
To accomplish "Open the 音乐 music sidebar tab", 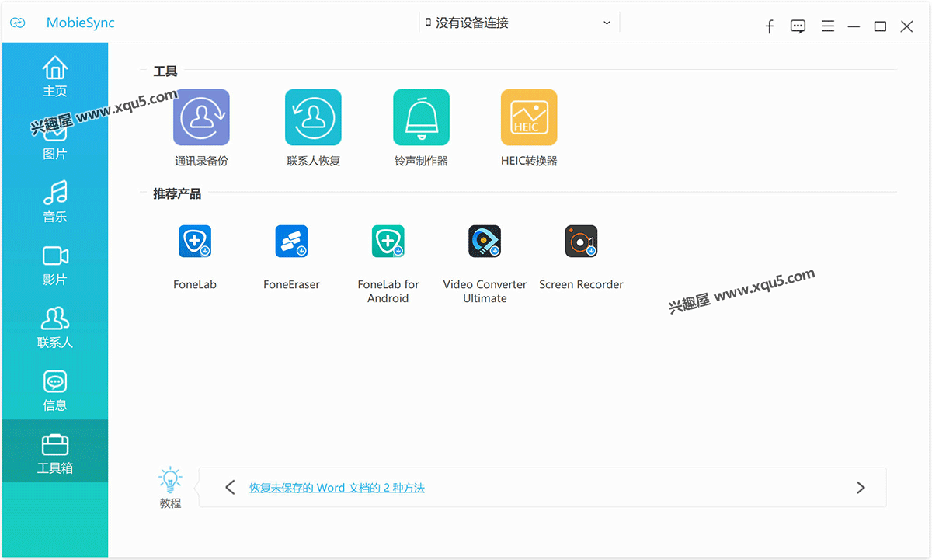I will 55,202.
